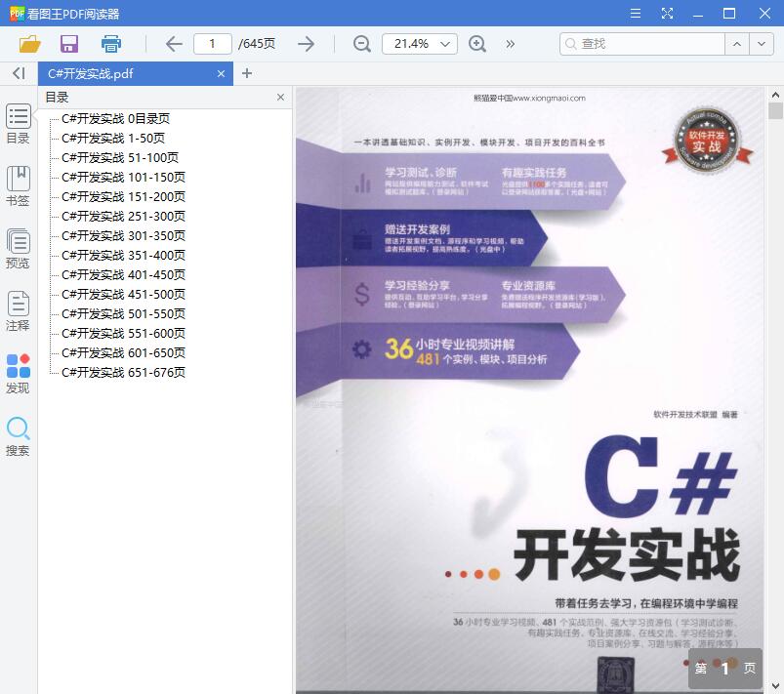Collapse the sidebar with the arrow icon
This screenshot has width=784, height=694.
click(x=19, y=73)
